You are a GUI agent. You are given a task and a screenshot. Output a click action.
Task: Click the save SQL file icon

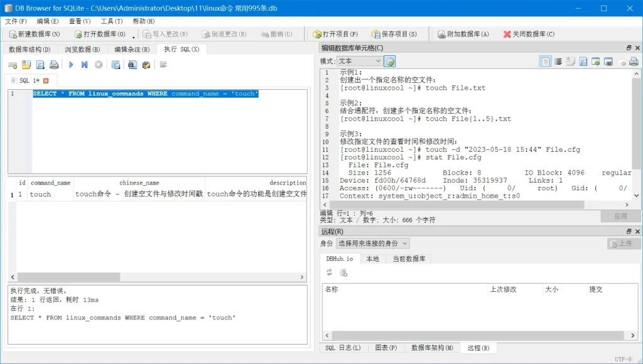coord(40,65)
